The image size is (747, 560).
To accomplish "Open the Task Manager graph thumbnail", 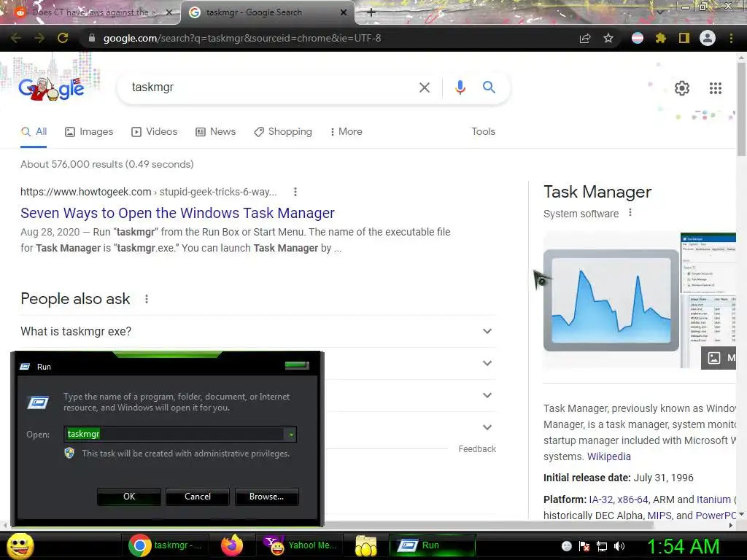I will pos(611,300).
